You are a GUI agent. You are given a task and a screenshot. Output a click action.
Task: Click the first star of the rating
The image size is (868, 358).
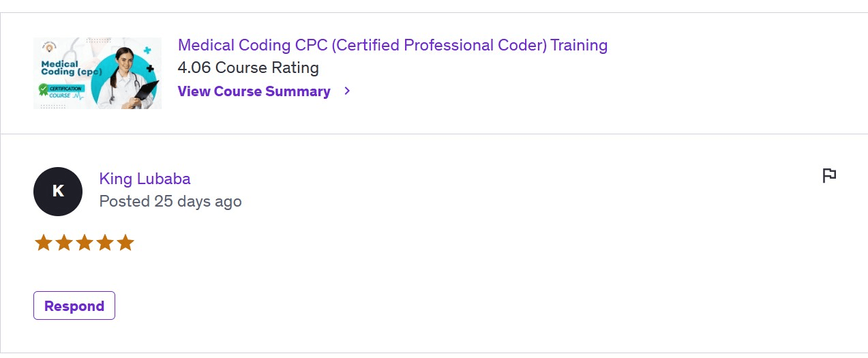[44, 243]
